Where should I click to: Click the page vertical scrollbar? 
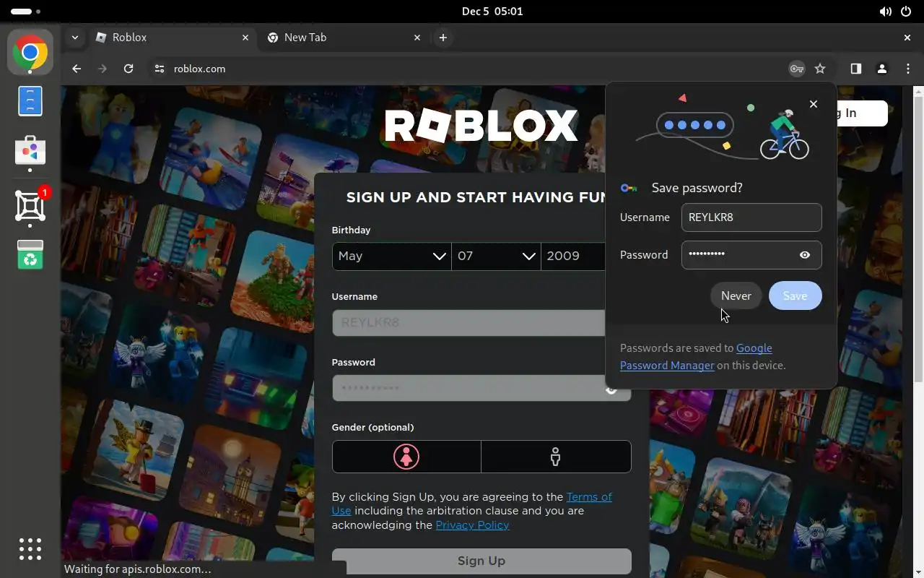918,238
